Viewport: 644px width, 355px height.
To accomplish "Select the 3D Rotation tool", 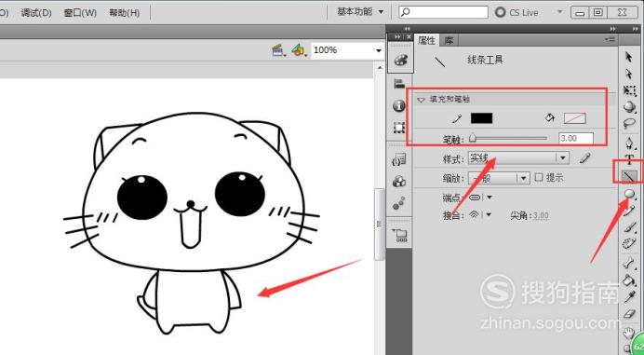I will pyautogui.click(x=629, y=107).
